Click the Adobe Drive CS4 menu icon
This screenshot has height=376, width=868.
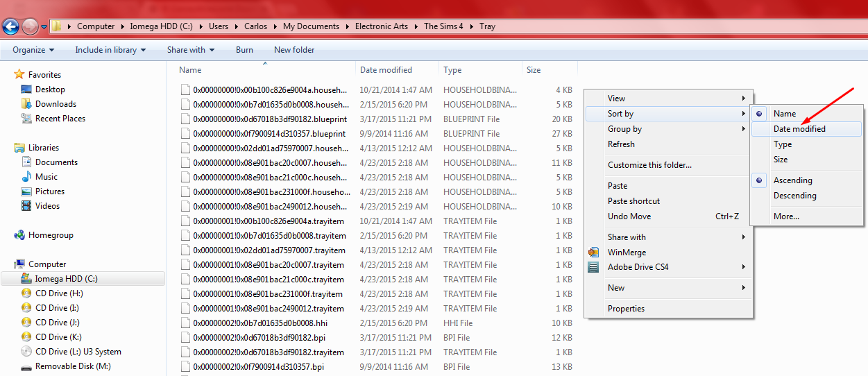coord(593,267)
